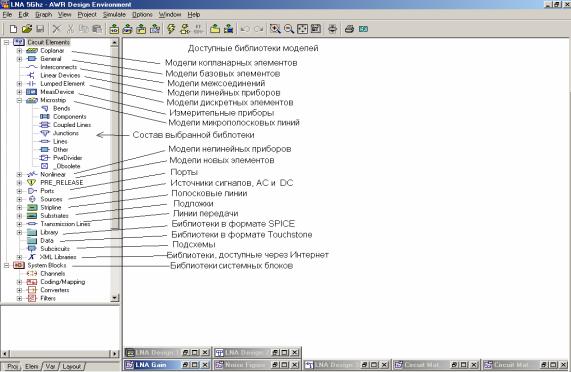The width and height of the screenshot is (571, 372).
Task: Save the project with the floppy disk icon
Action: 40,29
